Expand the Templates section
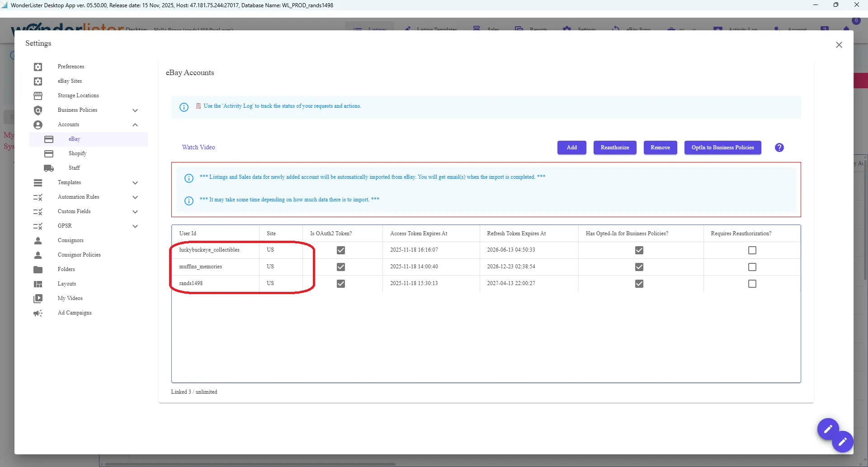 pyautogui.click(x=135, y=182)
